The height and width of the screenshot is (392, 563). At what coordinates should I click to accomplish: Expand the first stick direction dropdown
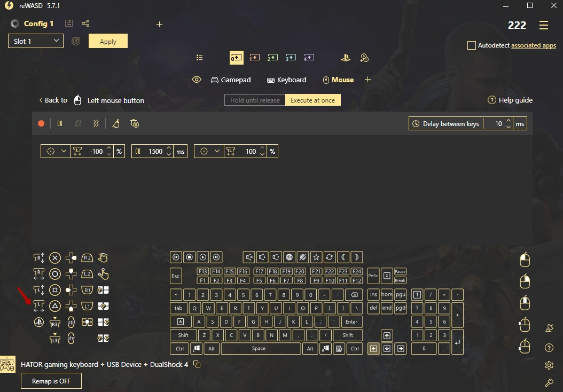point(64,151)
